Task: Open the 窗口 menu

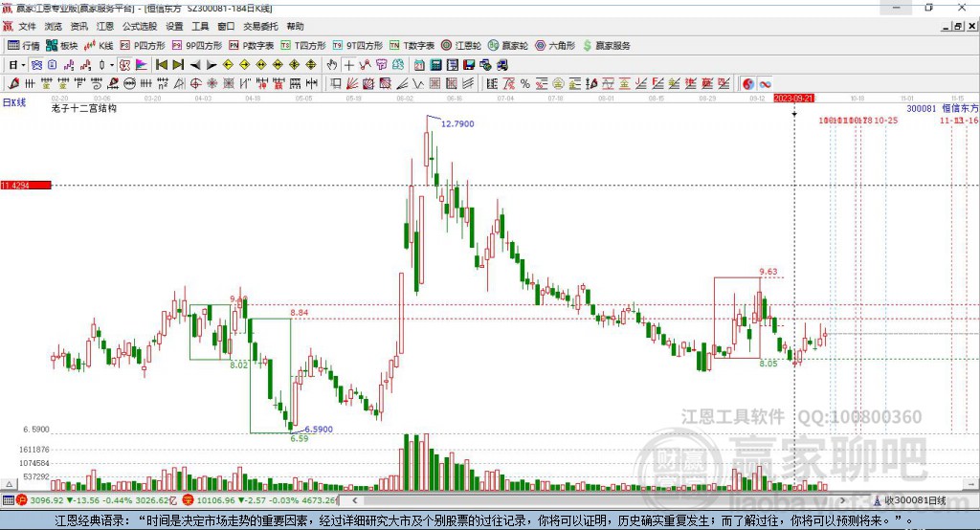Action: 226,26
